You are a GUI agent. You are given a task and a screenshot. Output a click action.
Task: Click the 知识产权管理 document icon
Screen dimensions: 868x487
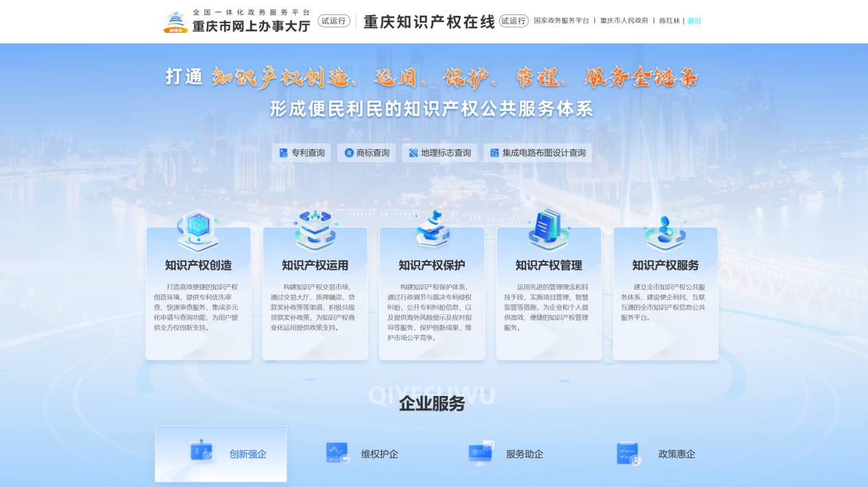[x=548, y=230]
